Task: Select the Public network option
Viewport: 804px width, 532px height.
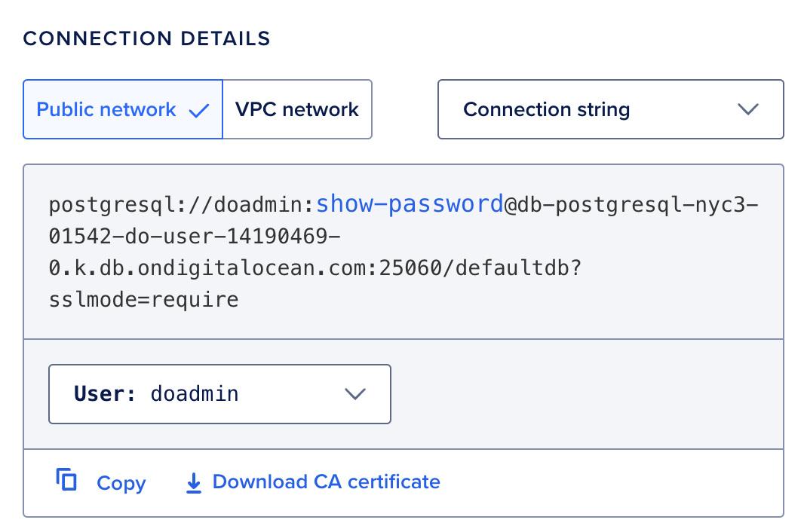Action: click(x=107, y=110)
